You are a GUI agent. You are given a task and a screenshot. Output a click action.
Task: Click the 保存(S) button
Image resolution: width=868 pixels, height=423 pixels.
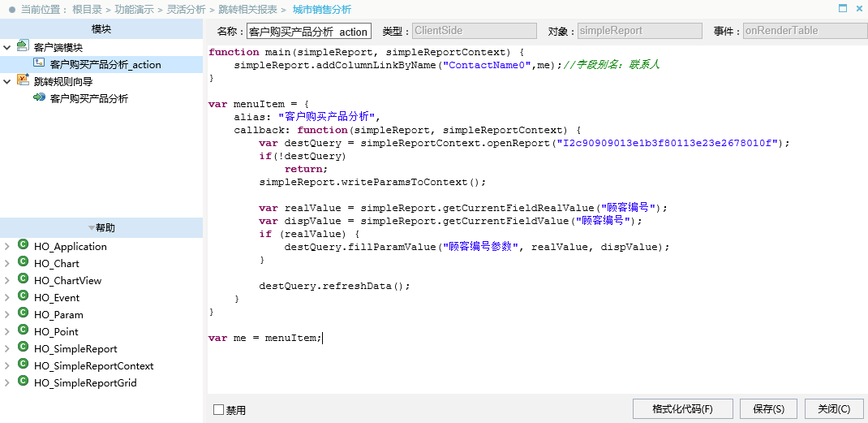pos(768,409)
